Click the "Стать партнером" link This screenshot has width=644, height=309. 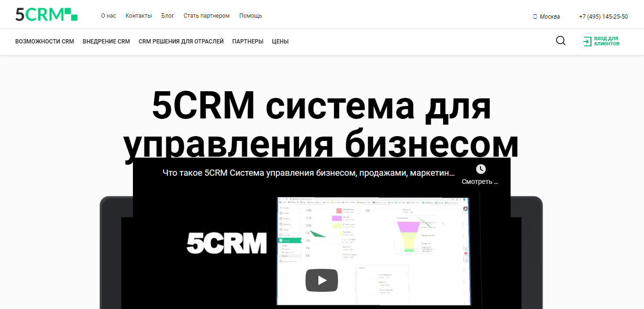(x=207, y=15)
